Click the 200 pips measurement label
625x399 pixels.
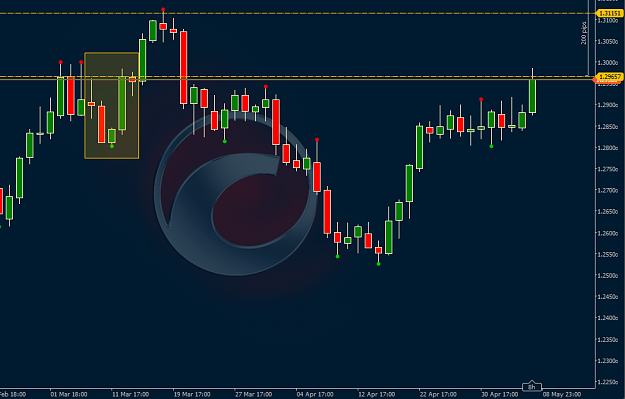584,33
